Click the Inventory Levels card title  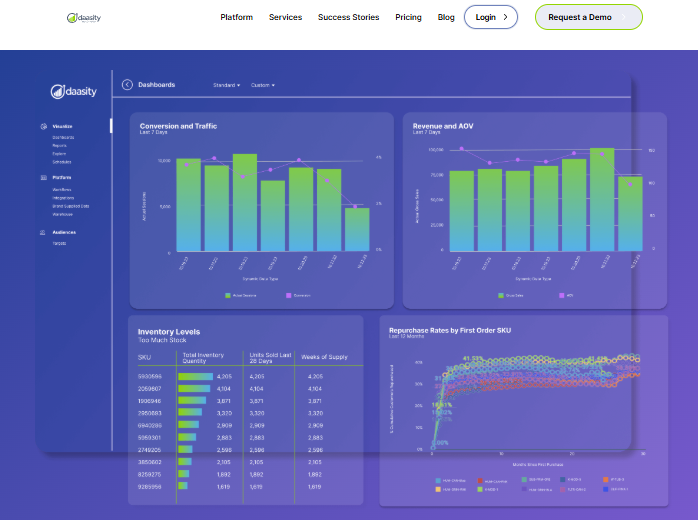pyautogui.click(x=169, y=332)
